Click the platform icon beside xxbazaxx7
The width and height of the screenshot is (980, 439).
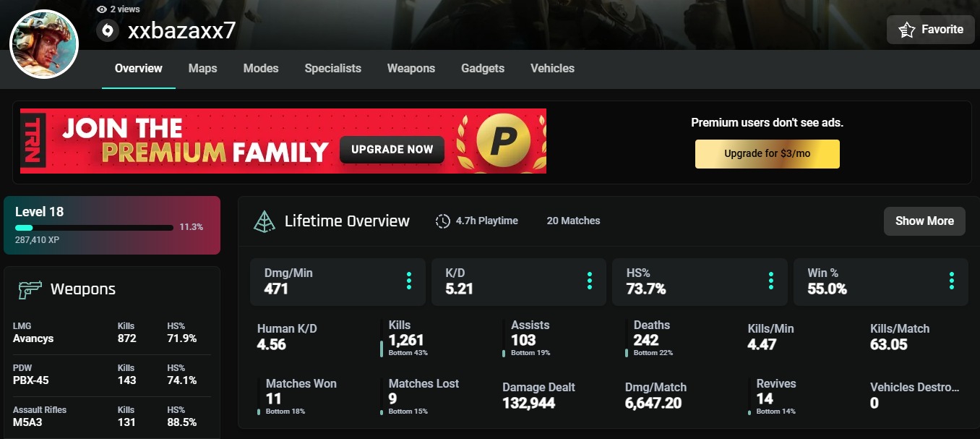click(x=108, y=30)
